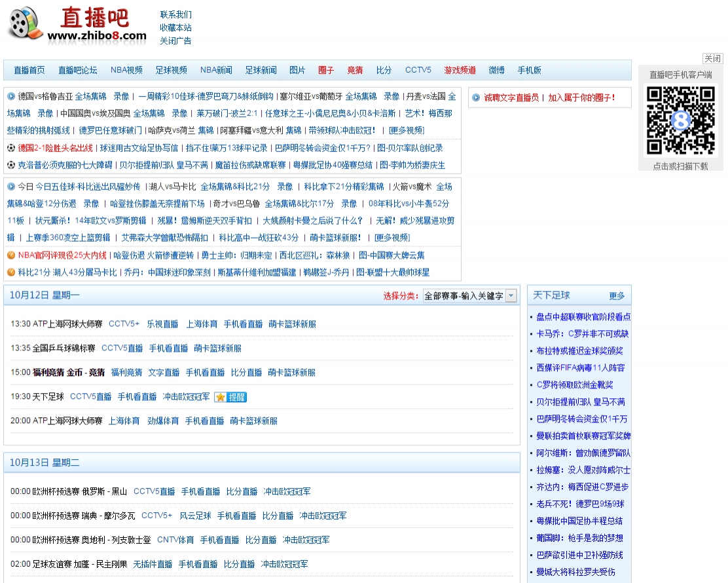Click the 收藏本站 bookmark link
This screenshot has height=583, width=728.
[175, 28]
